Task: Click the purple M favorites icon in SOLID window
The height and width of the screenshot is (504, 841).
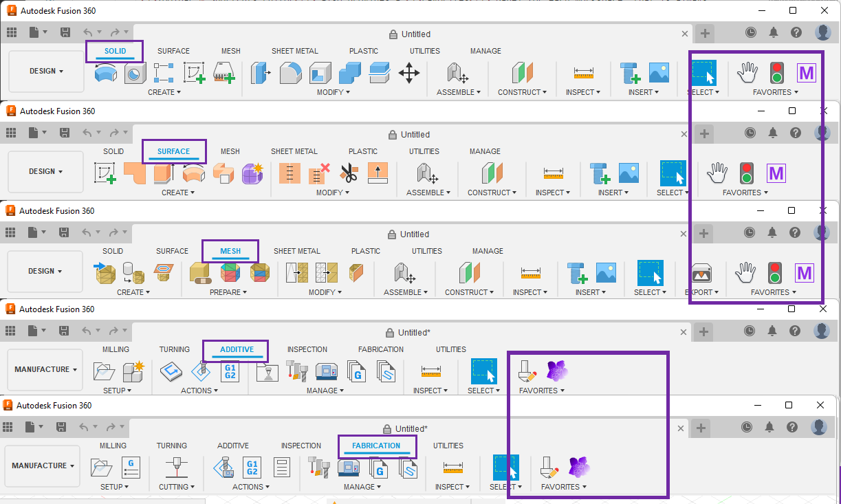Action: point(807,72)
